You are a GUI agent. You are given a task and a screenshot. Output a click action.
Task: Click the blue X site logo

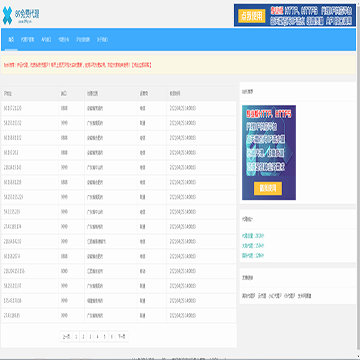[7, 16]
